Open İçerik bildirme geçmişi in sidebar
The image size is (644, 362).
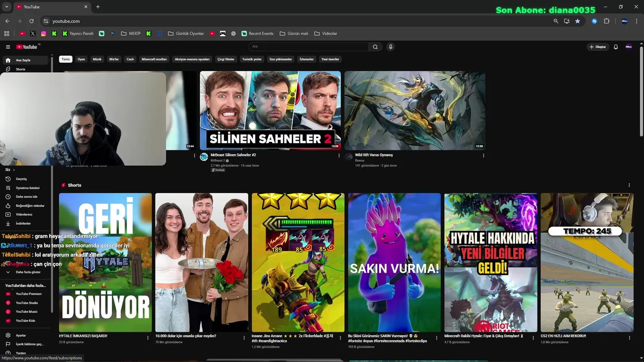click(x=27, y=344)
